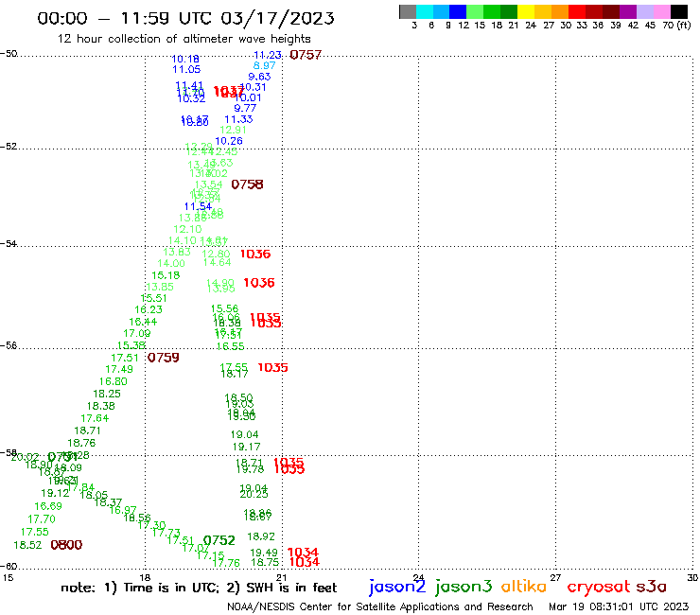Screen dimensions: 700x615
Task: Click the wave height value 11.23
Action: pos(268,55)
